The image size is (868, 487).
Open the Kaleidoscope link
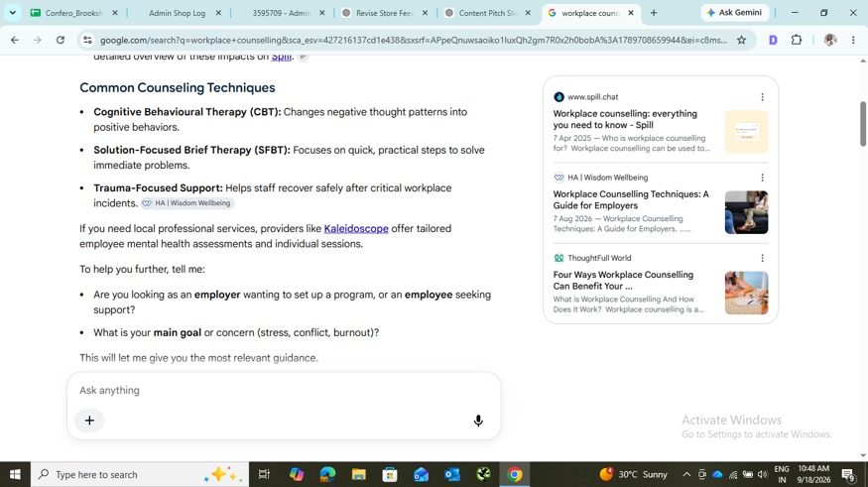pyautogui.click(x=356, y=228)
